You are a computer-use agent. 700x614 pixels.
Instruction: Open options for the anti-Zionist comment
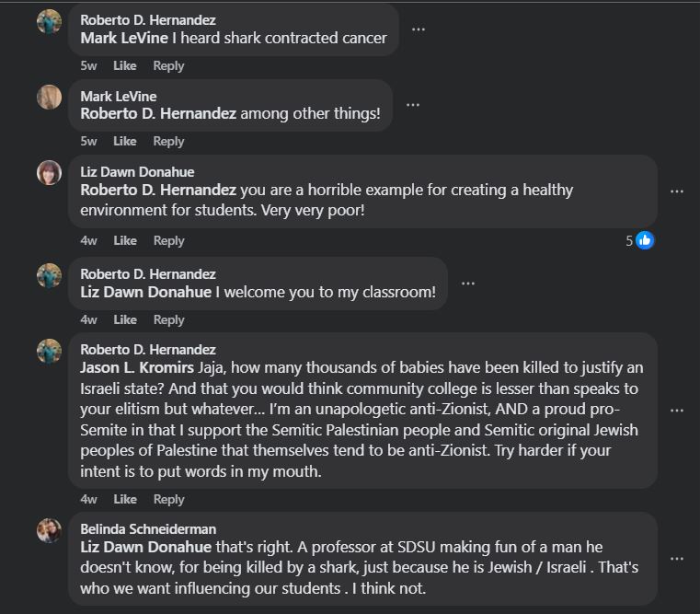coord(677,410)
